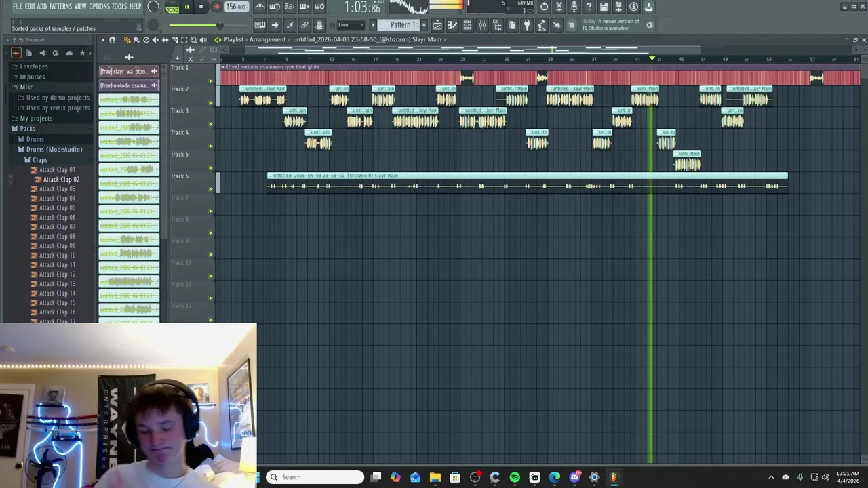
Task: Toggle the playlist magnet snap icon
Action: [x=113, y=40]
